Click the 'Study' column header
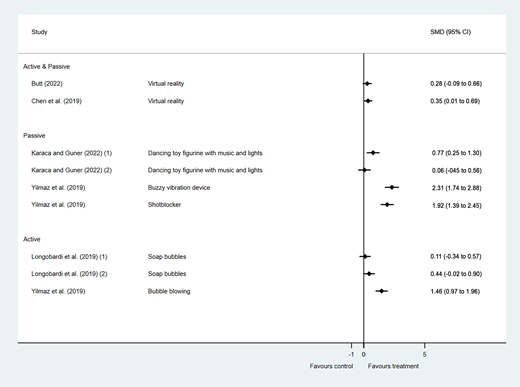 pos(39,32)
